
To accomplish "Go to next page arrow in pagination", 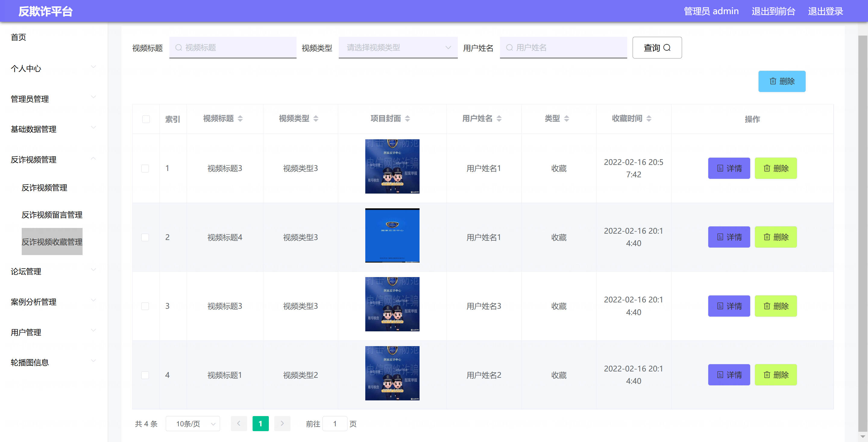I will (282, 423).
